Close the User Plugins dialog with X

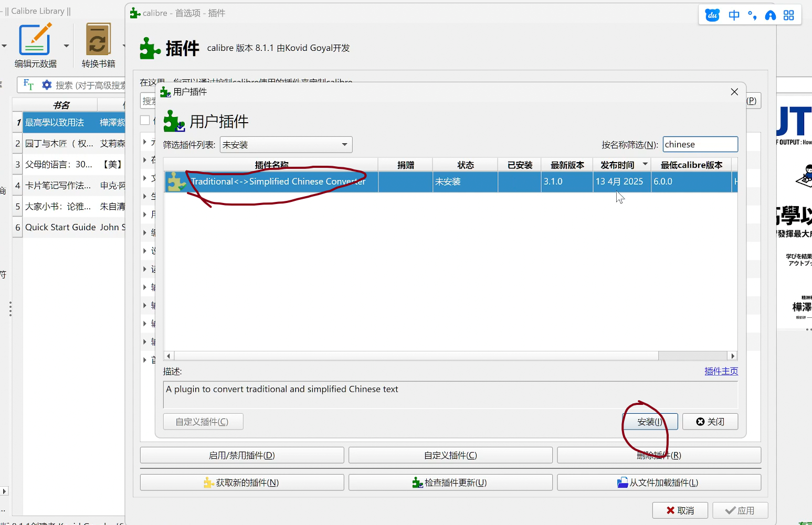[734, 92]
